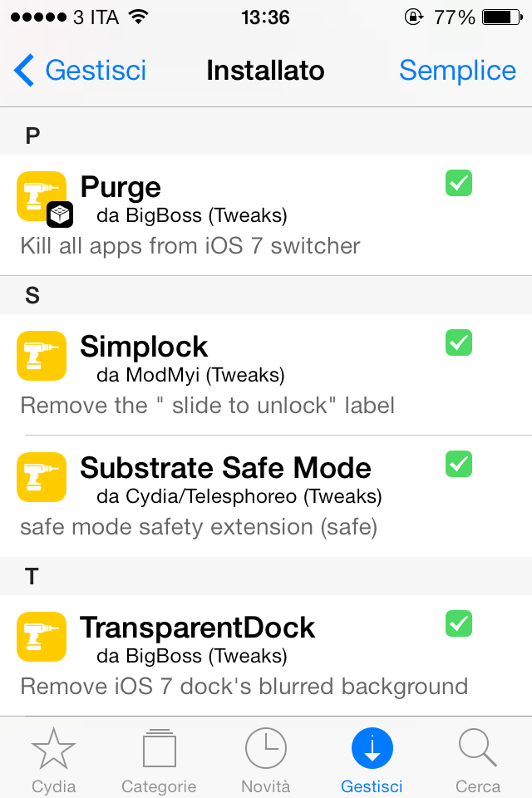532x798 pixels.
Task: Tap the green checkmark beside Purge
Action: (x=459, y=183)
